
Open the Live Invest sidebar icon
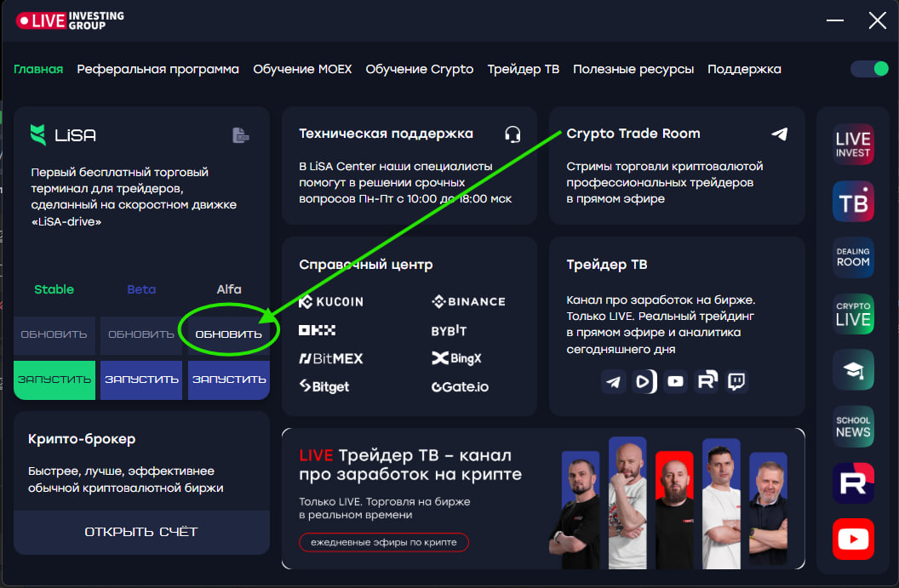[x=853, y=145]
